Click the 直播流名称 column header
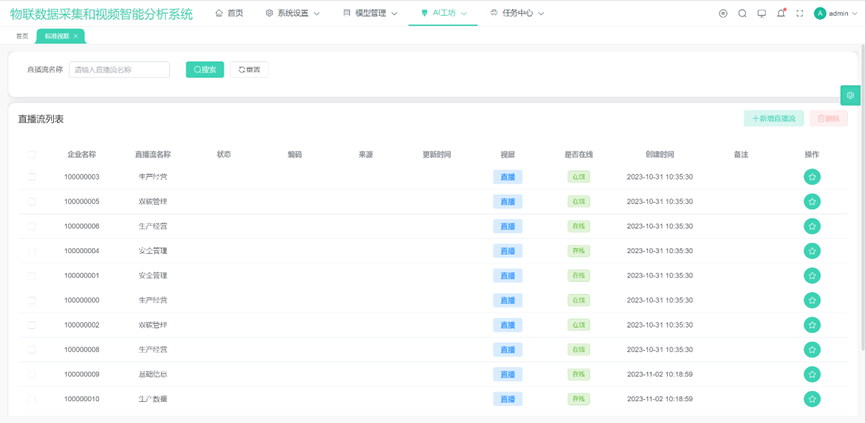 153,154
